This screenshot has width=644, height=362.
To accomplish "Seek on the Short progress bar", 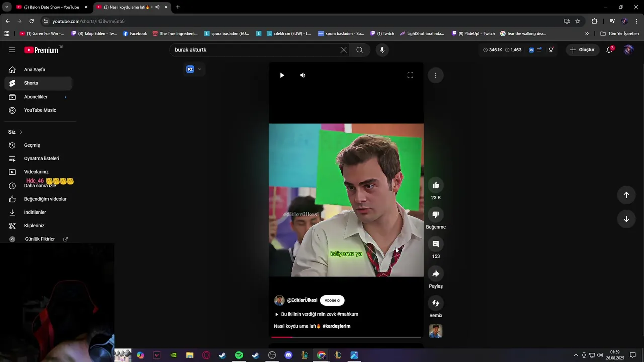I will point(346,337).
